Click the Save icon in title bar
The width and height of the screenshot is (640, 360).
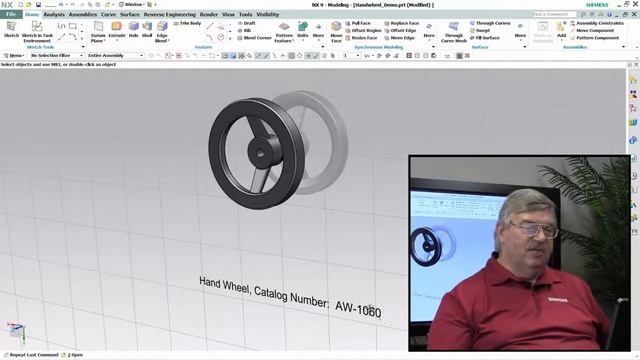[38, 4]
